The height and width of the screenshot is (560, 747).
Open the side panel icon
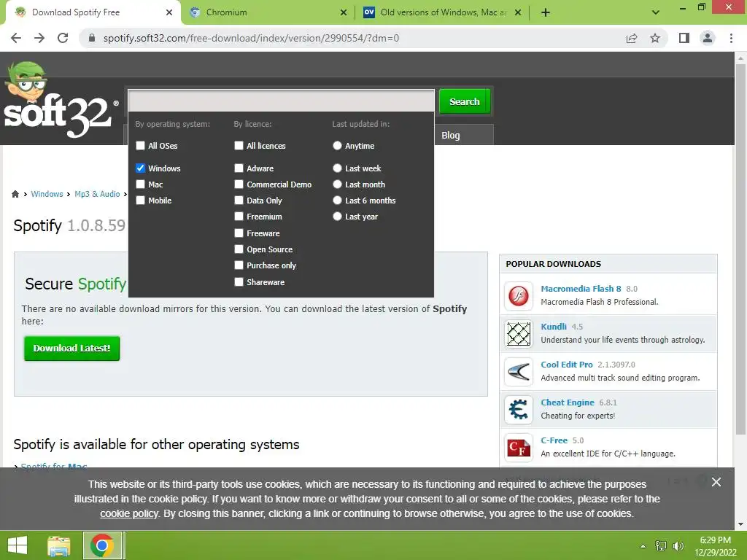(x=684, y=38)
